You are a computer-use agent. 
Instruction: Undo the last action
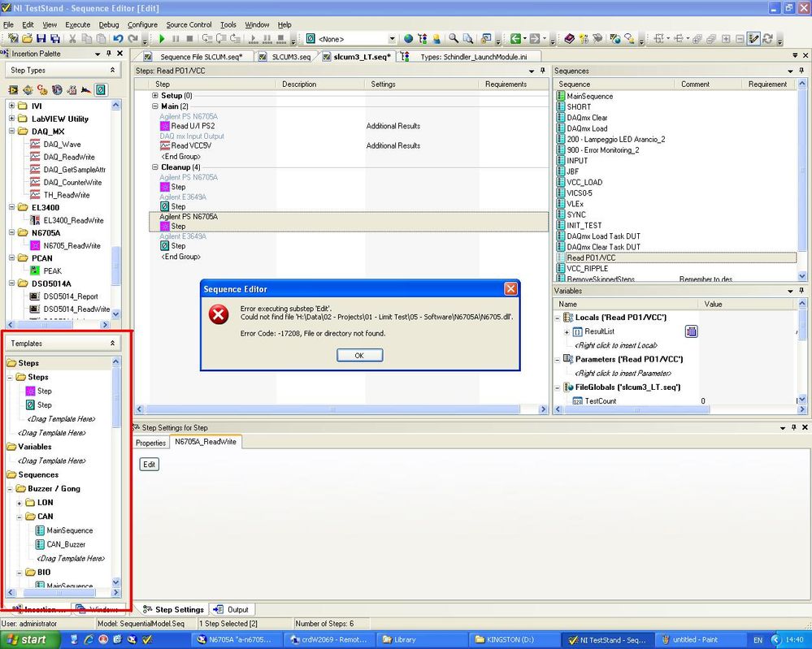(118, 39)
